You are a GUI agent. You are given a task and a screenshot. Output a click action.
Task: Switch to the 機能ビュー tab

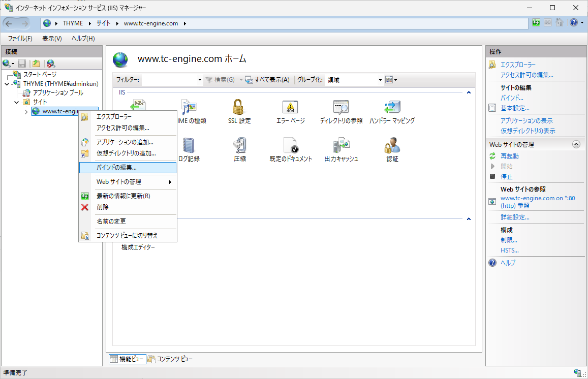[x=128, y=359]
